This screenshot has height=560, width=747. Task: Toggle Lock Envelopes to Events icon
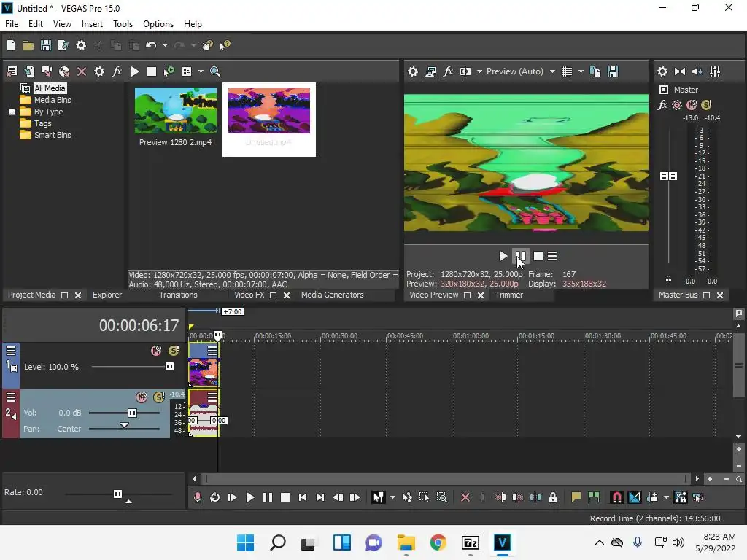pos(680,497)
